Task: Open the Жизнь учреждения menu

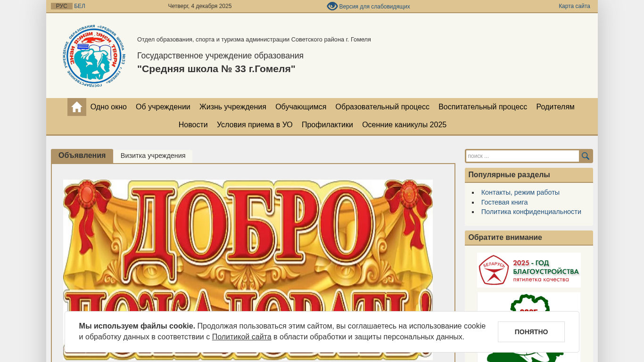Action: (x=233, y=107)
